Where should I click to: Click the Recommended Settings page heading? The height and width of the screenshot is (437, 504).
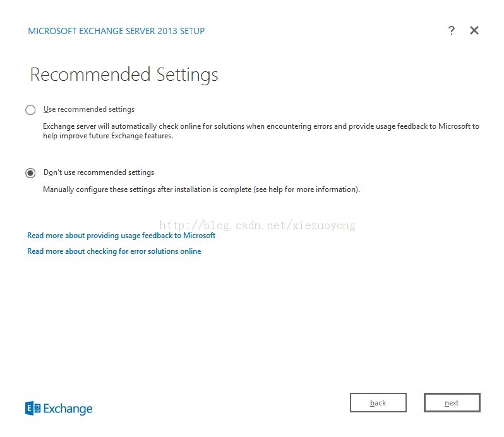[x=124, y=75]
